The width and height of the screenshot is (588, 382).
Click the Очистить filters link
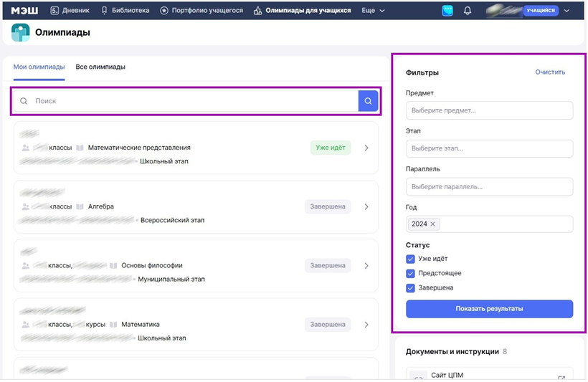click(x=550, y=72)
